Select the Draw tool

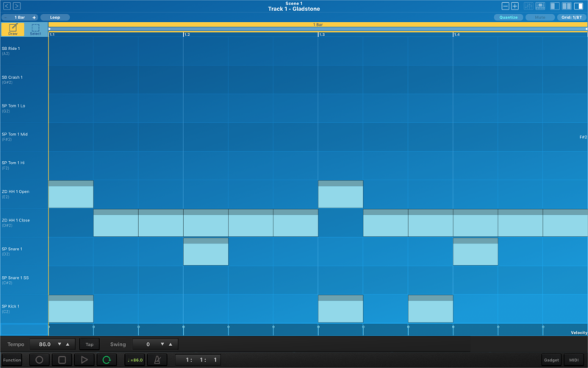12,29
